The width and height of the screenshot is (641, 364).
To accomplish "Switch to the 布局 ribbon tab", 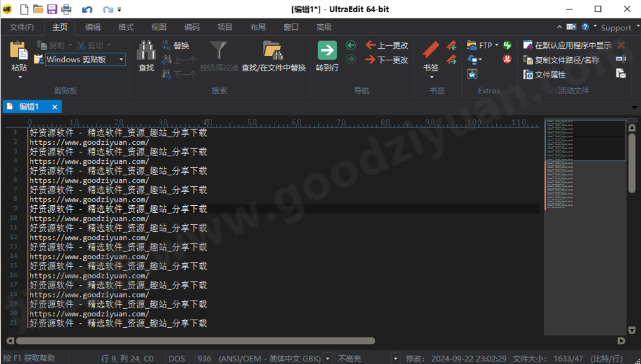I will [258, 27].
